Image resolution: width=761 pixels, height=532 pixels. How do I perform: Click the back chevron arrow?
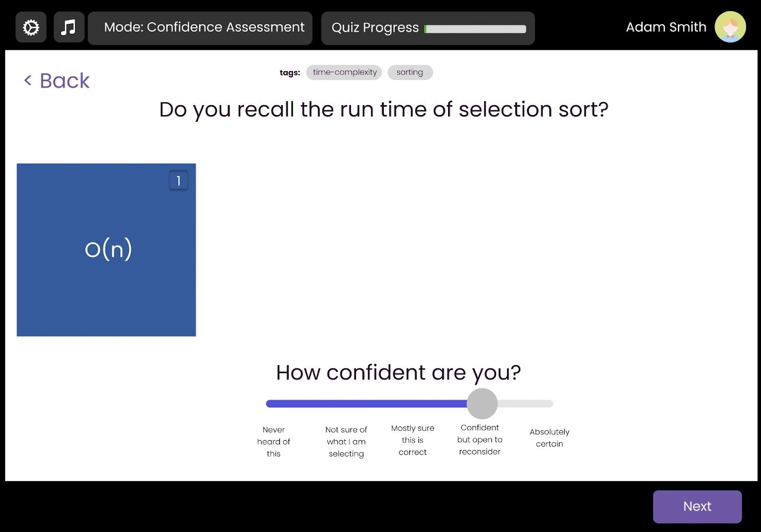point(28,80)
